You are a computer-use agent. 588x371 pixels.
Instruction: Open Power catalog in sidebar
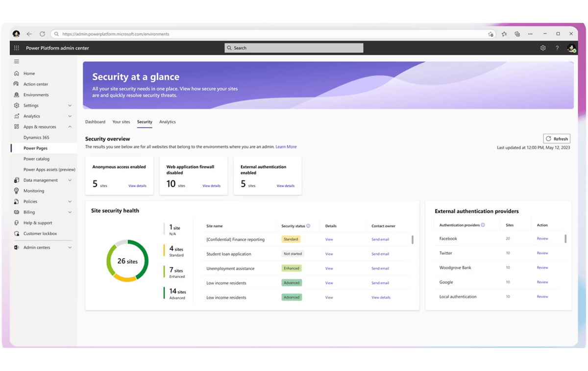[36, 159]
